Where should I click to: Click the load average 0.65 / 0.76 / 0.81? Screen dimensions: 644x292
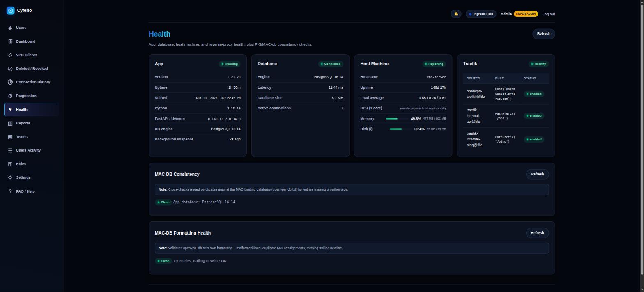(432, 98)
